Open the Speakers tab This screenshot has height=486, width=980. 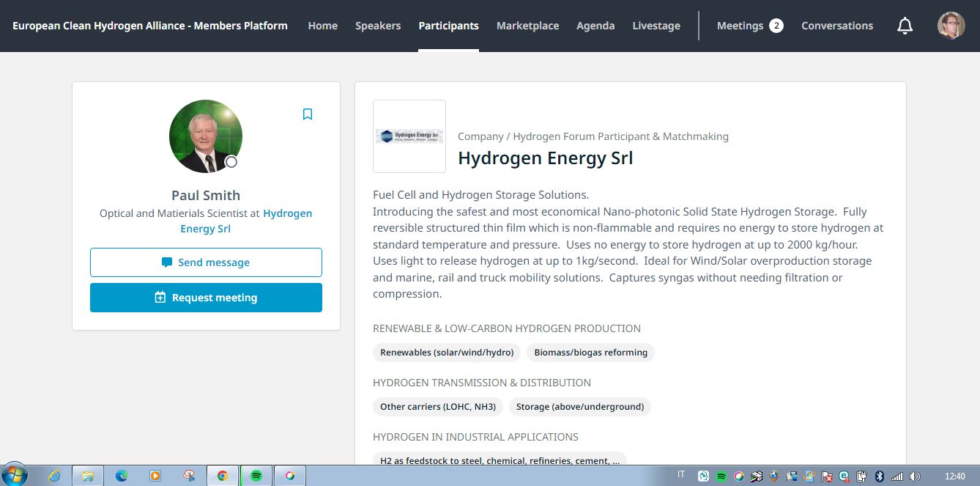coord(378,26)
